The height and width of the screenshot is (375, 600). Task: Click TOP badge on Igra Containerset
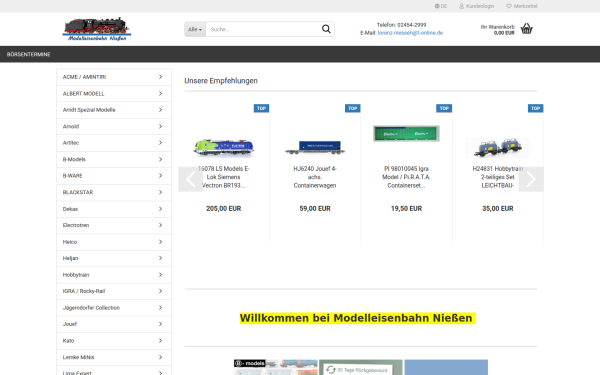tap(444, 108)
